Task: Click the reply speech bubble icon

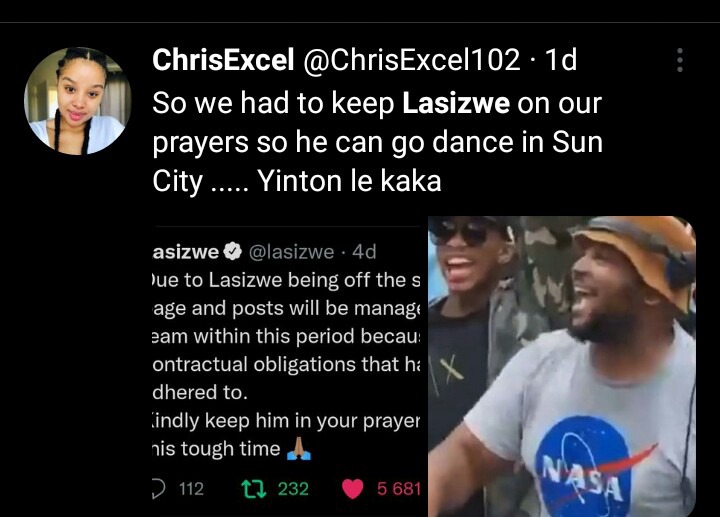Action: pos(158,489)
